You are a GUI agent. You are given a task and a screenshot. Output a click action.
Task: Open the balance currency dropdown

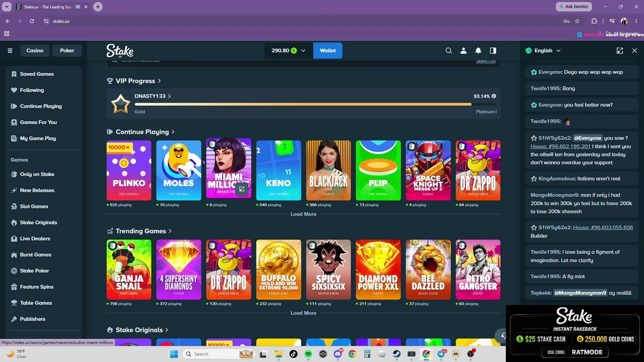[x=288, y=50]
